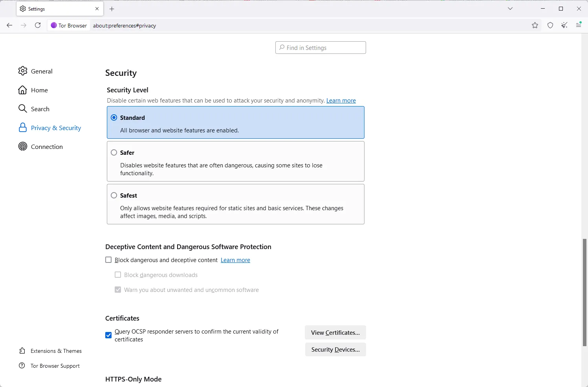Screen dimensions: 588x387
Task: Open the Search settings category
Action: click(40, 109)
